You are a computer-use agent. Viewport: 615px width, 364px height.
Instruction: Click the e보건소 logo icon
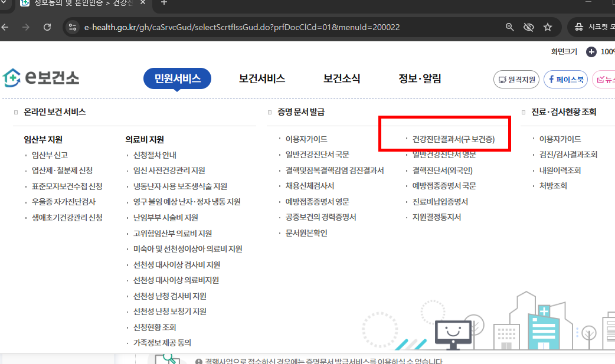[12, 77]
